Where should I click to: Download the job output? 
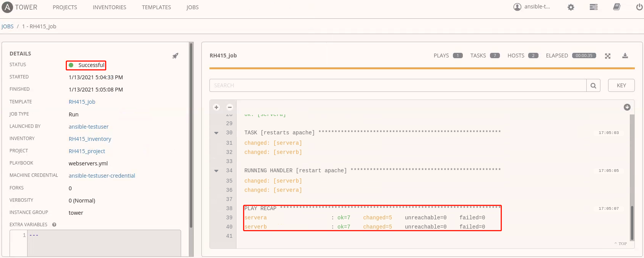[x=625, y=56]
